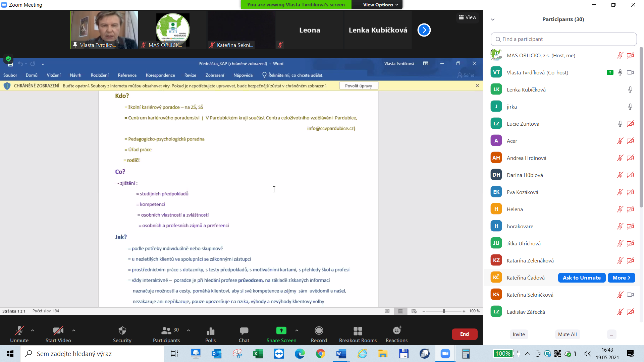This screenshot has width=644, height=362.
Task: Start your video camera
Action: click(x=58, y=334)
